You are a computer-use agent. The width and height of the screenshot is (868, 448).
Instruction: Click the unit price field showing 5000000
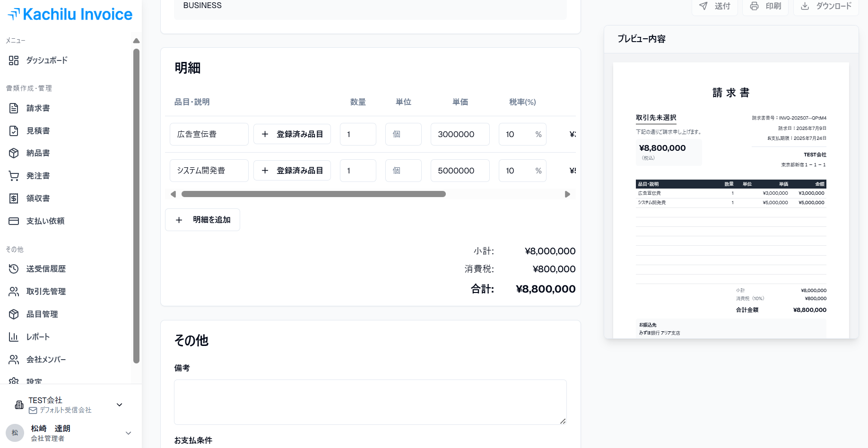pos(460,171)
